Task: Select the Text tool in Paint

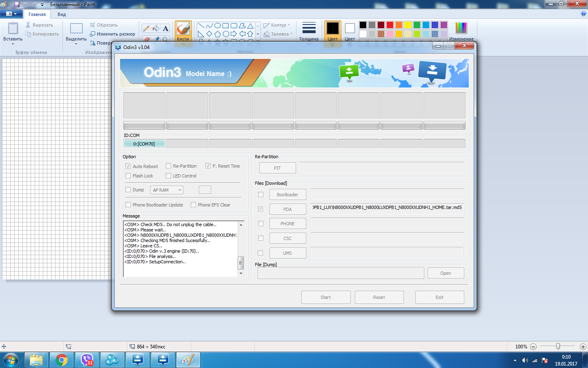Action: click(165, 28)
